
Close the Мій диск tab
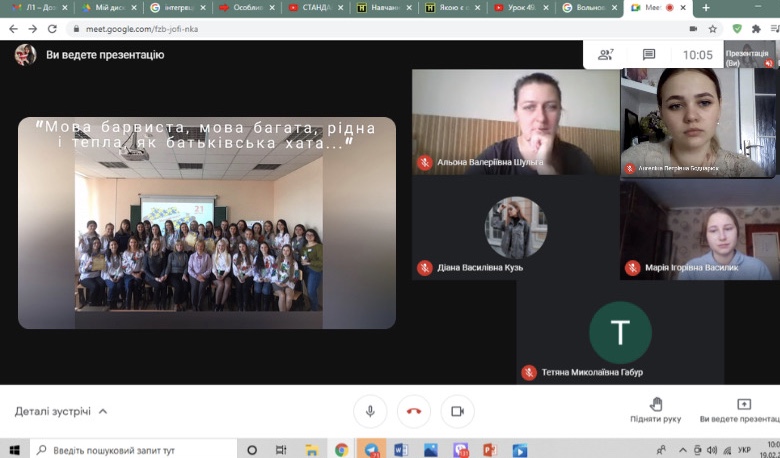[134, 8]
